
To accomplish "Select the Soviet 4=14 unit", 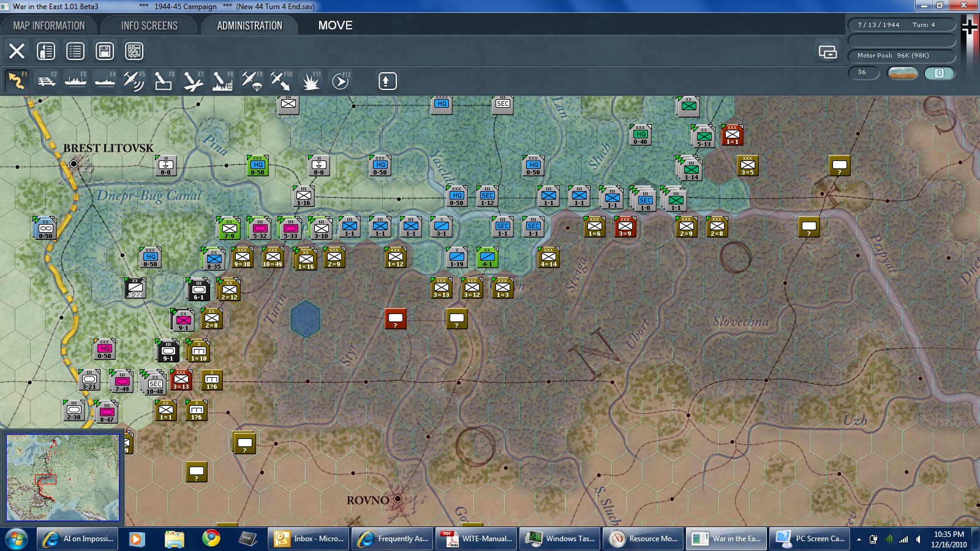I will (548, 258).
